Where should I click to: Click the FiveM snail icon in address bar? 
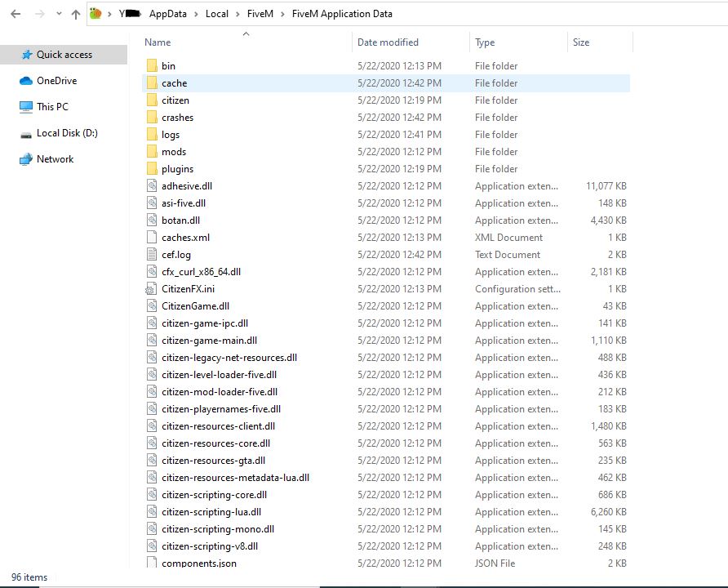click(x=95, y=13)
